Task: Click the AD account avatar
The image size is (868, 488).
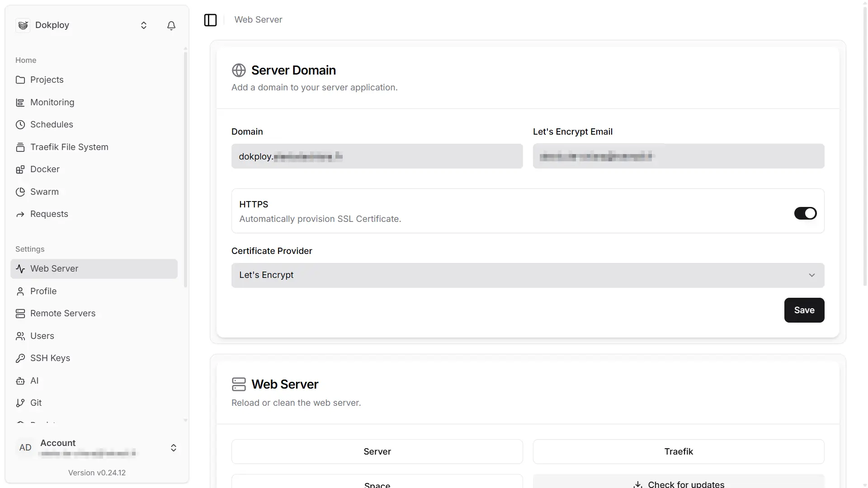Action: (25, 447)
